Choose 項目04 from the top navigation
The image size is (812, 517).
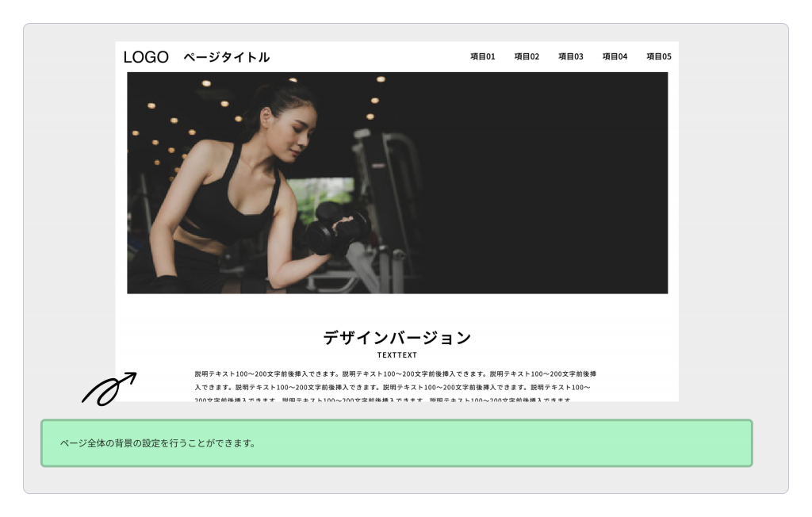pos(615,56)
